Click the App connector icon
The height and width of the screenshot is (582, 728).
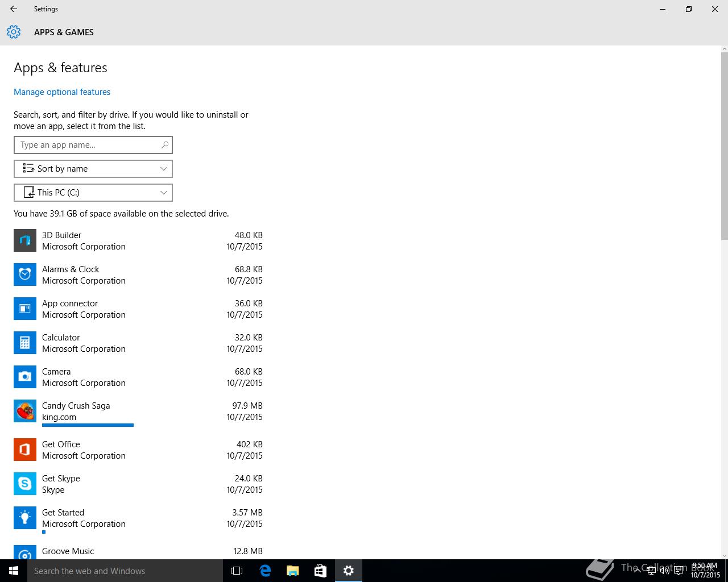[25, 309]
